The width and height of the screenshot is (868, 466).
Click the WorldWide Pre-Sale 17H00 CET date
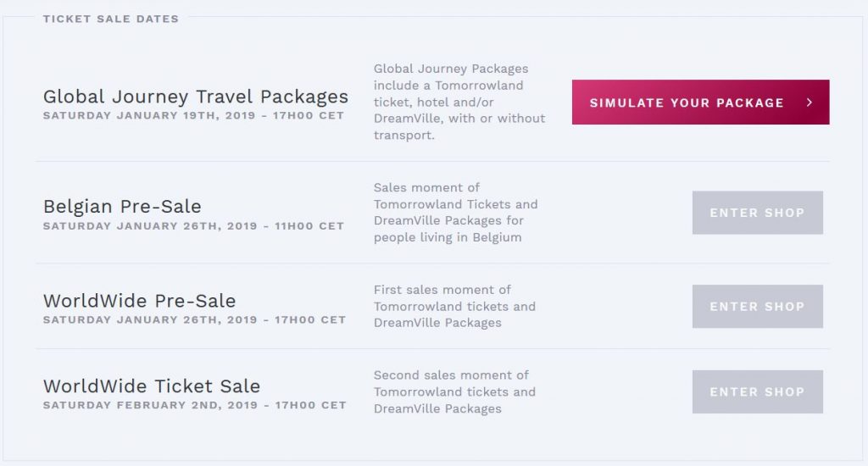click(194, 320)
